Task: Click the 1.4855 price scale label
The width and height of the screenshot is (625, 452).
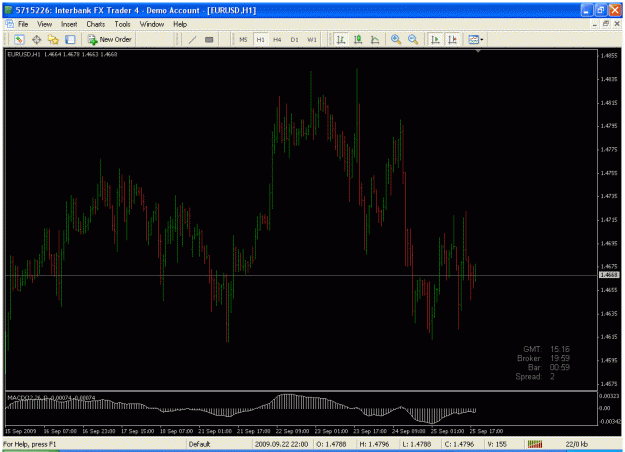Action: 609,55
